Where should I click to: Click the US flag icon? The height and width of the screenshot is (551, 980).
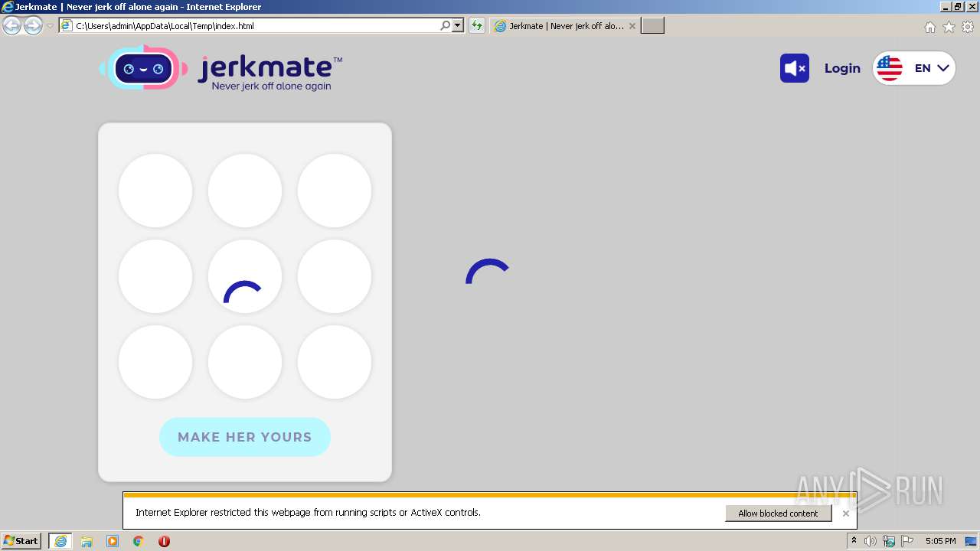[889, 68]
